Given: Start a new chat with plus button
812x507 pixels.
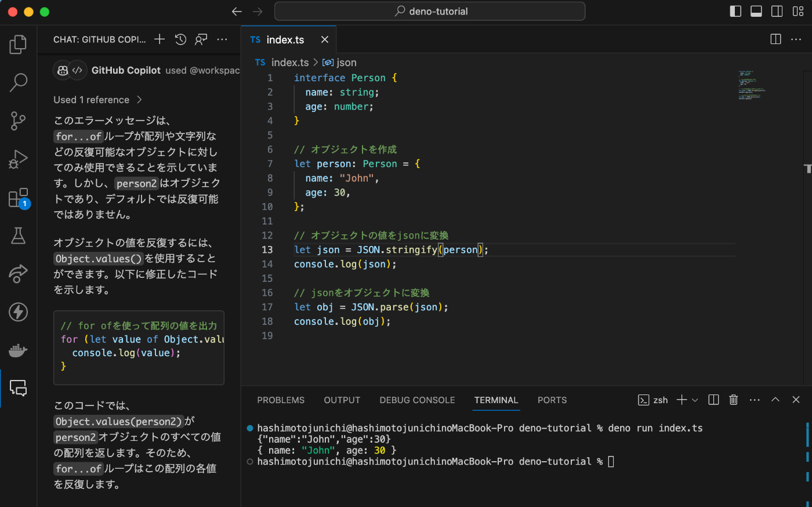Looking at the screenshot, I should click(159, 39).
